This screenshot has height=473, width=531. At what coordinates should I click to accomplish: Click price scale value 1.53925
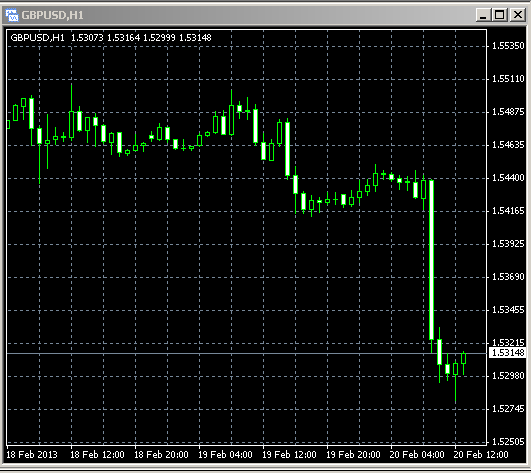pos(508,244)
